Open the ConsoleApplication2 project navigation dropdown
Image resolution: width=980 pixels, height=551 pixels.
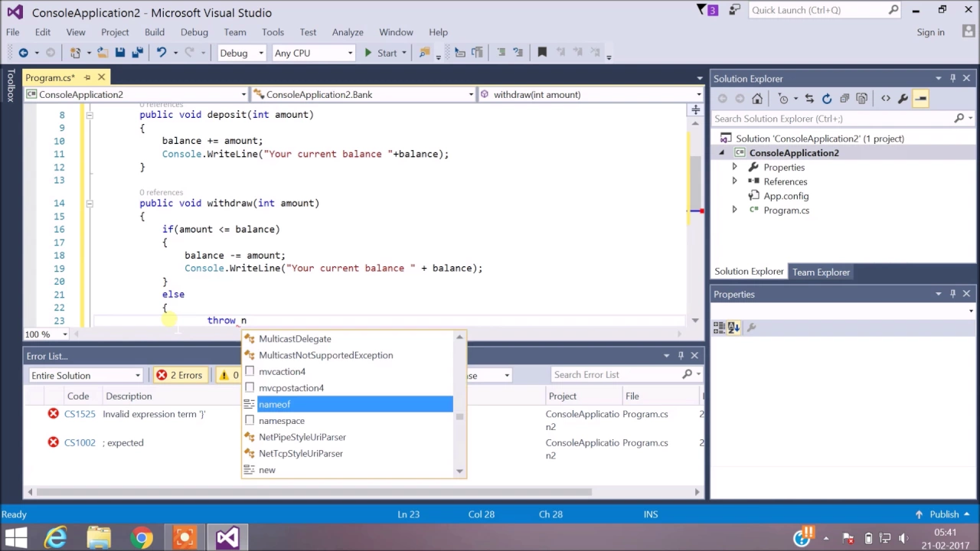pos(136,94)
